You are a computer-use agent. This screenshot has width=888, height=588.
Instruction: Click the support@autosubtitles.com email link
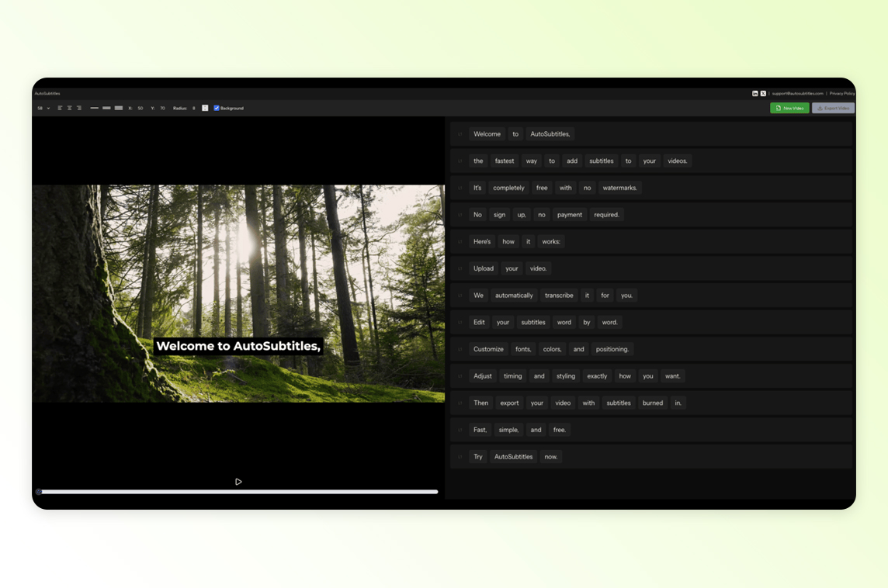point(797,93)
